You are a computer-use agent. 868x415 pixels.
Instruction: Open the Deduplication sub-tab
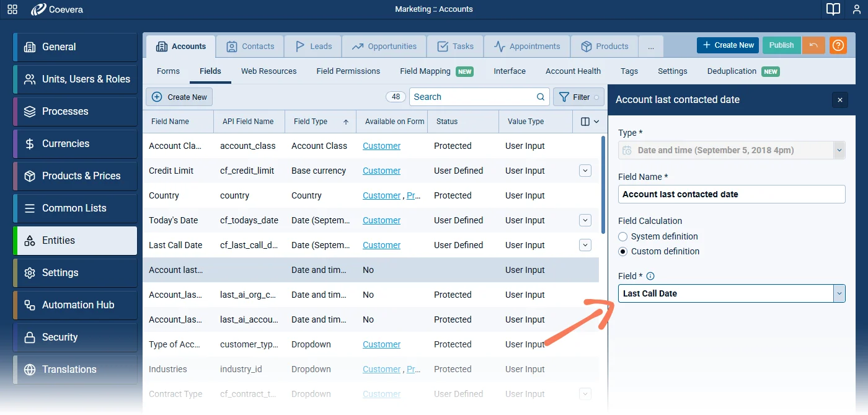pyautogui.click(x=743, y=71)
